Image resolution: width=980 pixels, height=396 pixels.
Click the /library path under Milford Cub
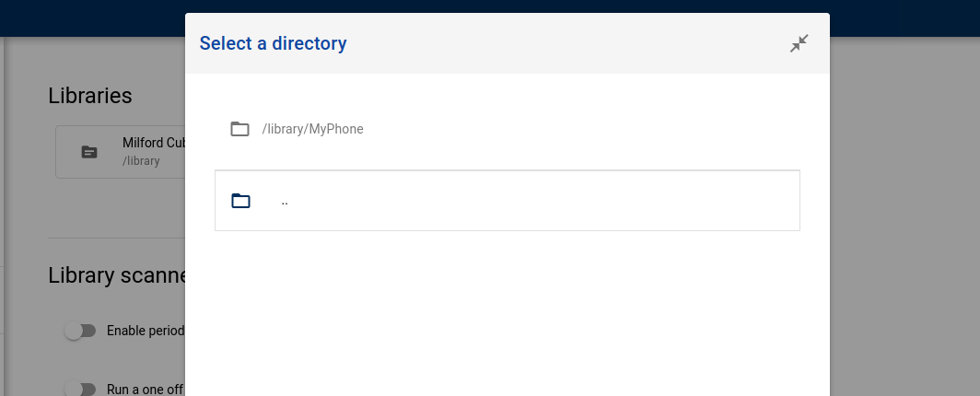point(141,160)
